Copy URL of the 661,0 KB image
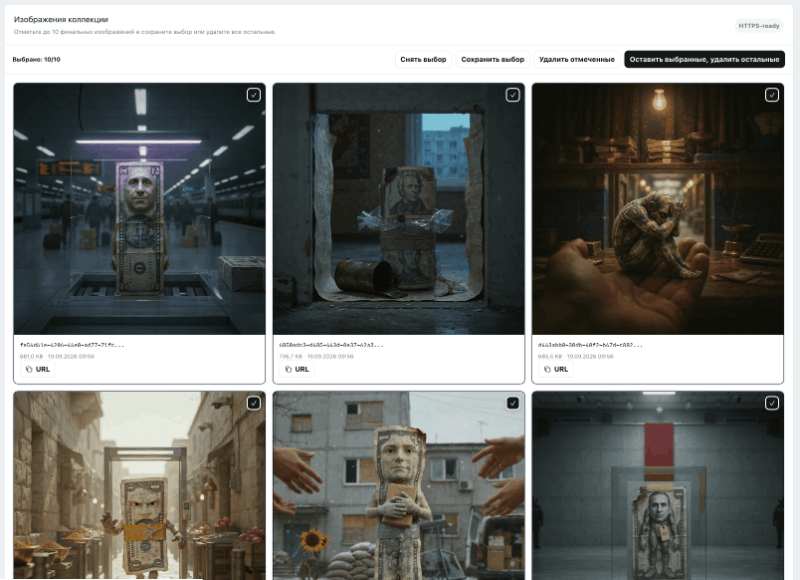 point(38,369)
